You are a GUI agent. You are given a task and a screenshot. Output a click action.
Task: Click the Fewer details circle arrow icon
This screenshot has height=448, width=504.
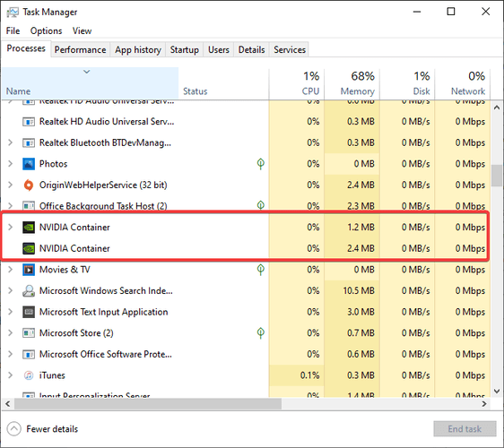click(x=13, y=429)
